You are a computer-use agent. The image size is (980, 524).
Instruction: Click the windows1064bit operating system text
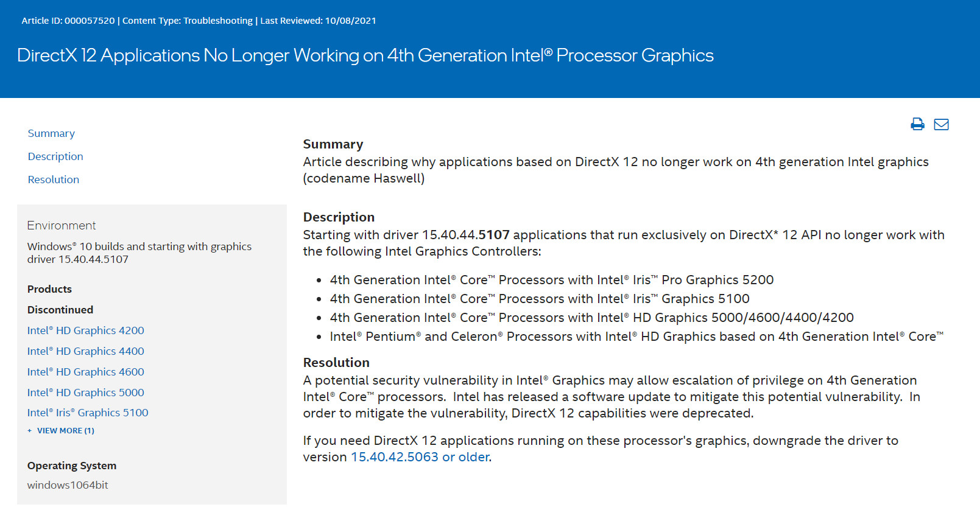click(x=68, y=485)
